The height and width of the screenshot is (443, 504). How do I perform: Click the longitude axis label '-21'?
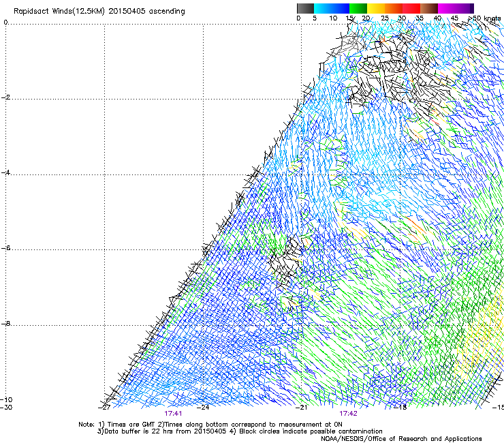click(x=302, y=408)
